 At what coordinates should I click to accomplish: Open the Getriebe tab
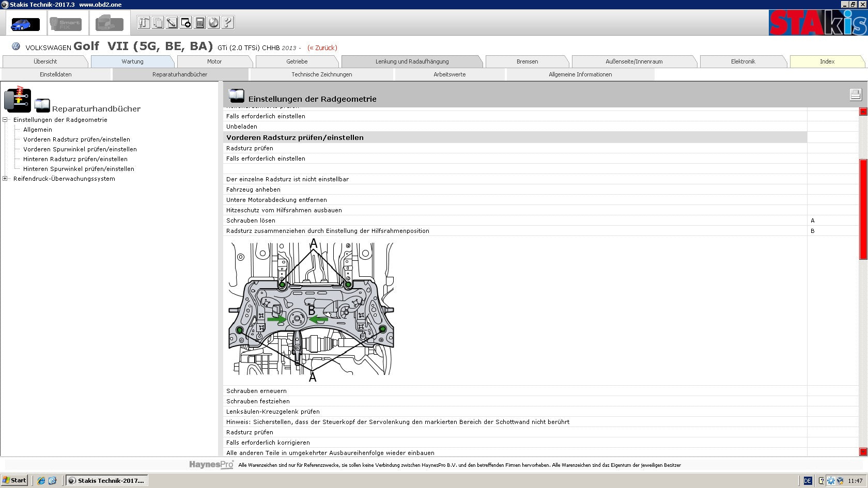pos(297,61)
